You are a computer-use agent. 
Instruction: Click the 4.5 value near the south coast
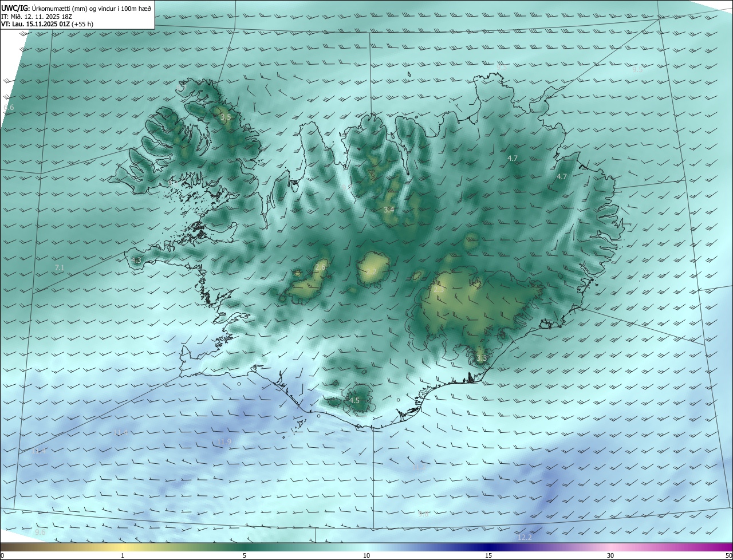click(354, 400)
